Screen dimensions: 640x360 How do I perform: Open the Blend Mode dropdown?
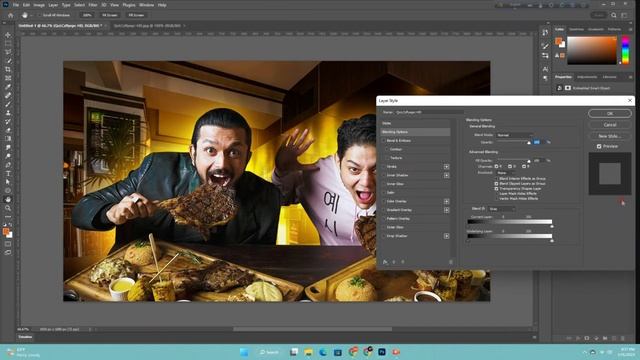[x=514, y=135]
